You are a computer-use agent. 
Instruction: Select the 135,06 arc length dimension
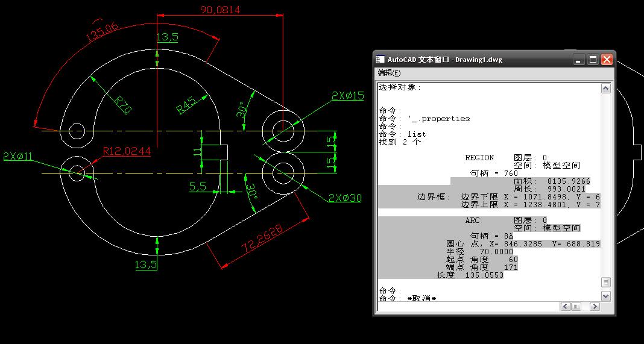click(102, 32)
